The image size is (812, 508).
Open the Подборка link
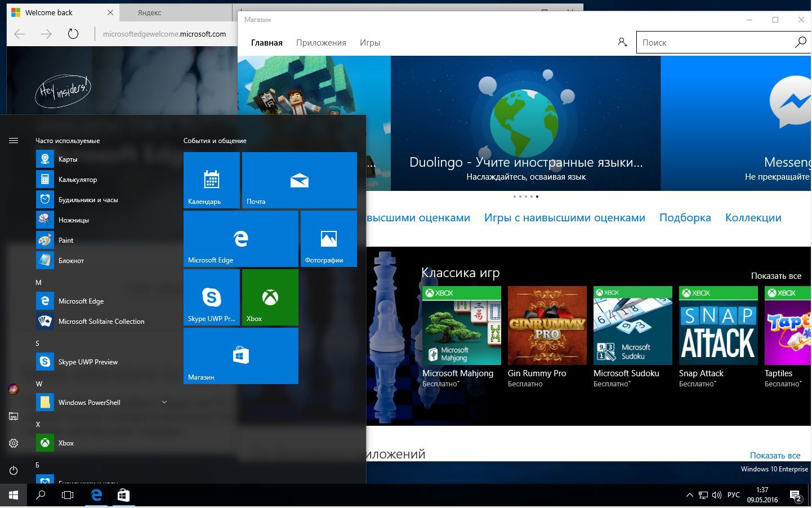(x=685, y=217)
